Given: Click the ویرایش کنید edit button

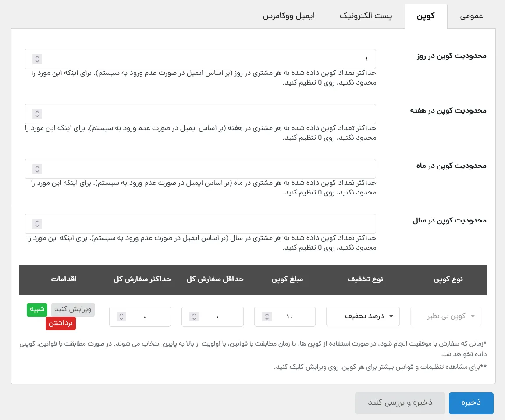Looking at the screenshot, I should (73, 310).
